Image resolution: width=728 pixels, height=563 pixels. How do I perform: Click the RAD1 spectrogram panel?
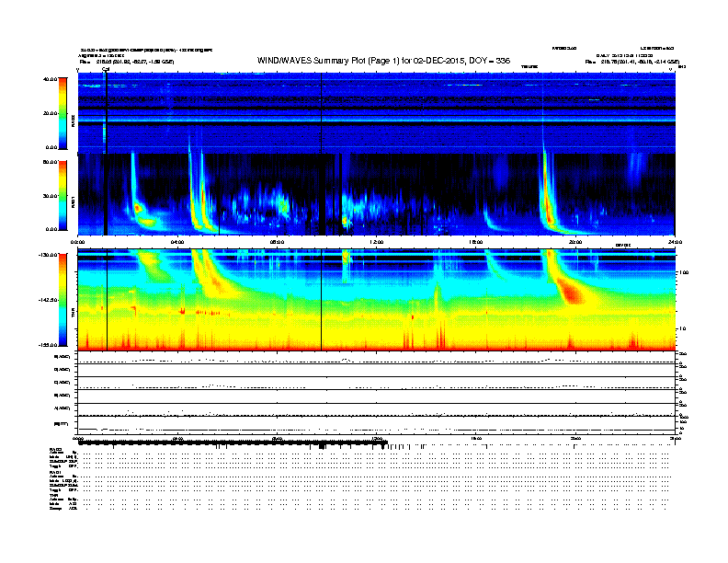click(x=376, y=194)
